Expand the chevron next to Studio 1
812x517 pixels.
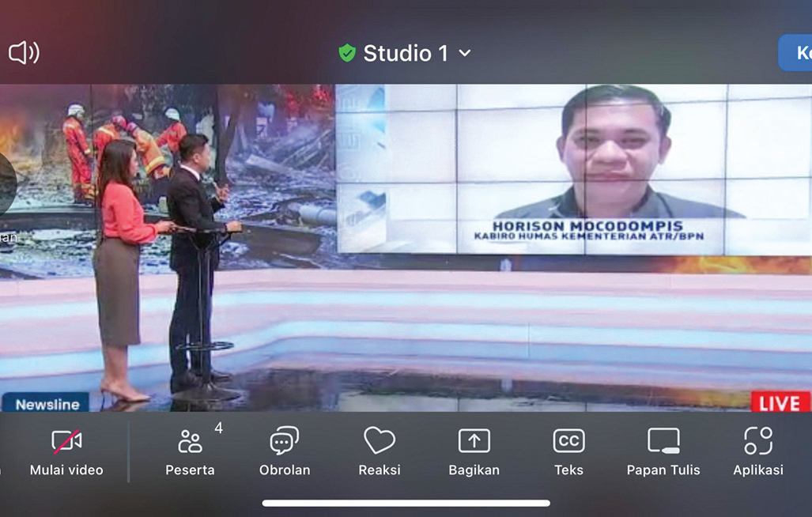(465, 53)
